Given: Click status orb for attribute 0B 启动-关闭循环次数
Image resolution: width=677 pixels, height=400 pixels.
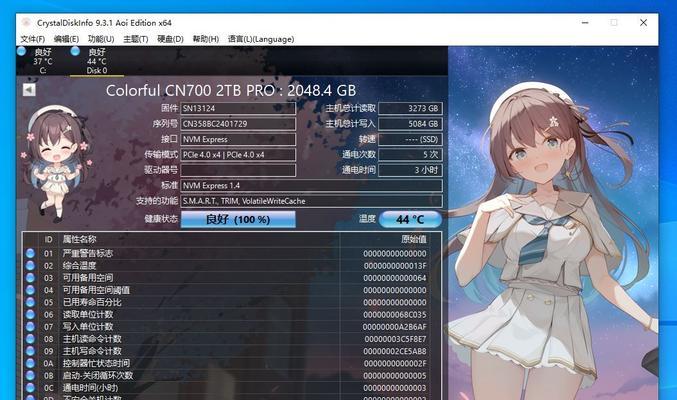Looking at the screenshot, I should (x=30, y=375).
